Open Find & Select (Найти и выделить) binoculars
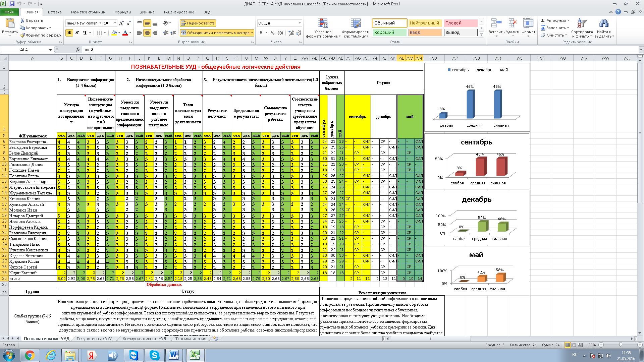This screenshot has width=644, height=362. (604, 28)
